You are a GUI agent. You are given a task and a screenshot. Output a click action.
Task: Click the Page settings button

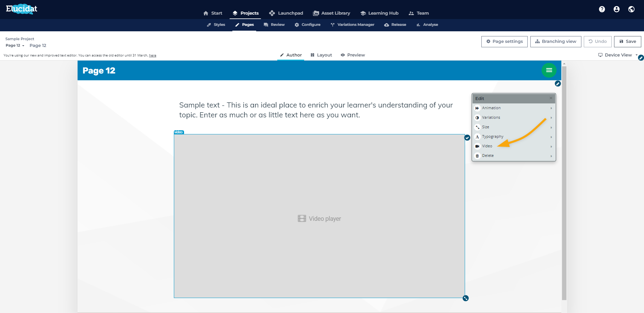505,42
